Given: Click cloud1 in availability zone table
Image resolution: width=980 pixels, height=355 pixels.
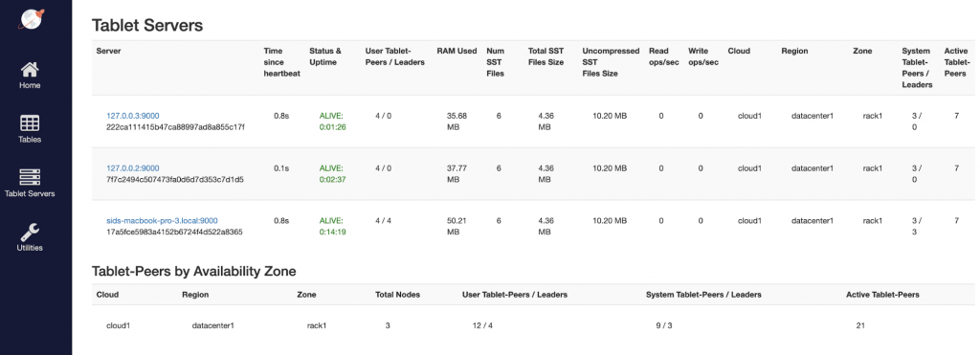Looking at the screenshot, I should point(118,325).
